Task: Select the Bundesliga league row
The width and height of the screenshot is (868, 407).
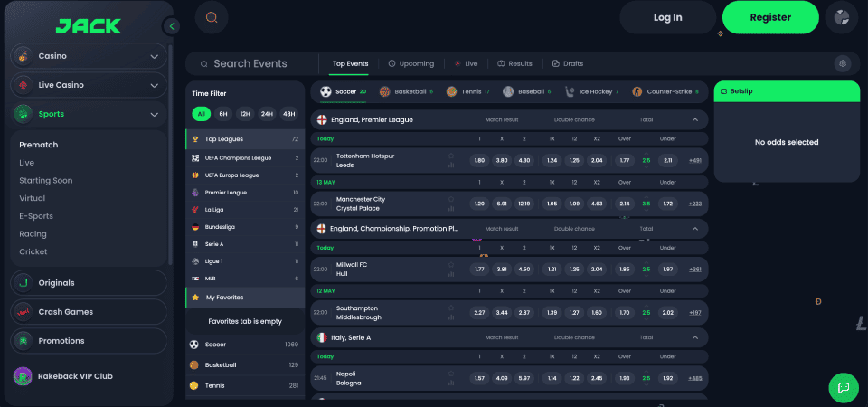Action: click(245, 227)
